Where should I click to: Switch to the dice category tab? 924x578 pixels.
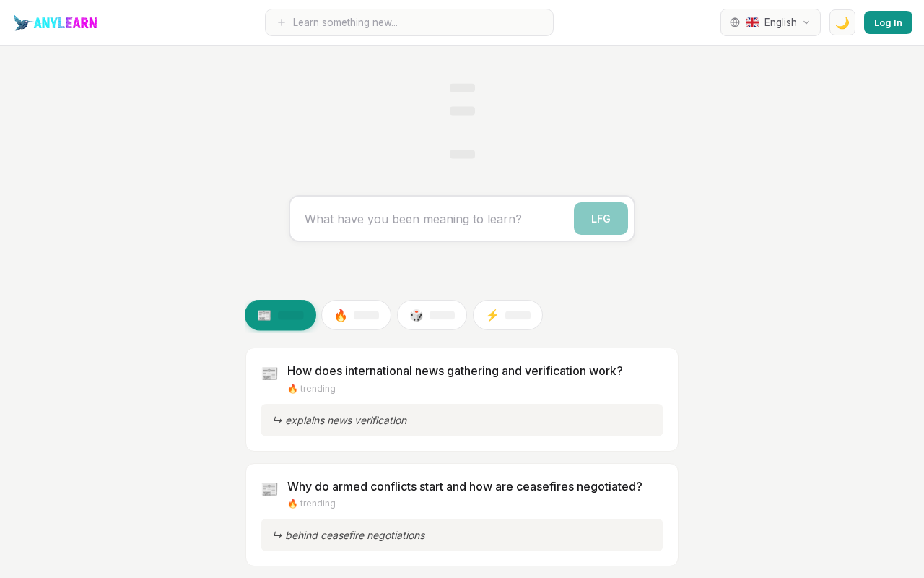pyautogui.click(x=432, y=315)
